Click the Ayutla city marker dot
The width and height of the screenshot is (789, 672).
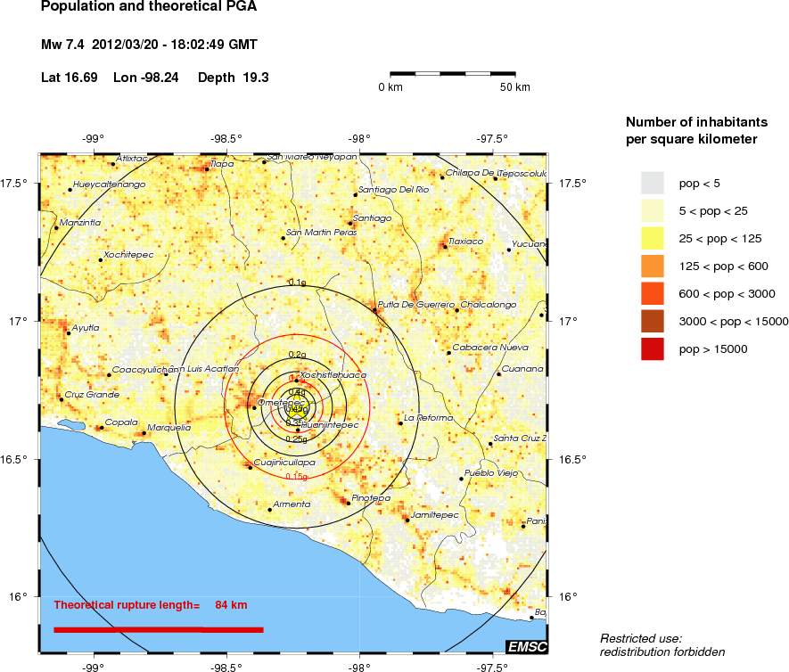pyautogui.click(x=69, y=333)
